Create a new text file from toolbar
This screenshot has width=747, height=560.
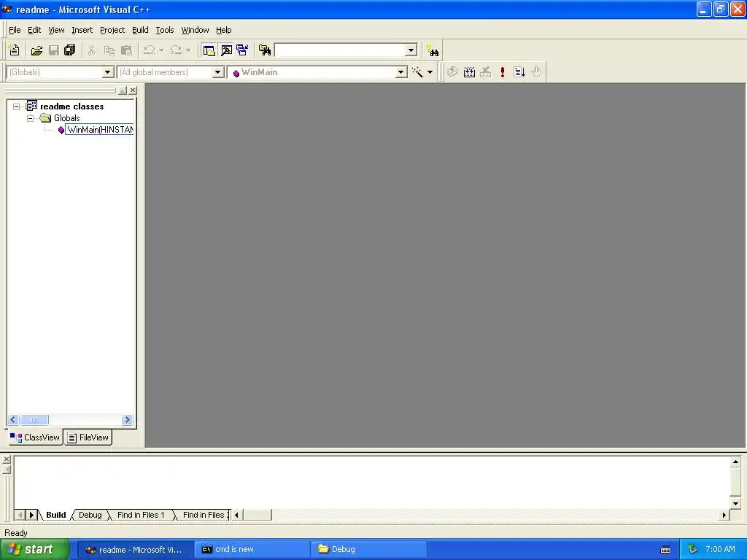point(15,50)
